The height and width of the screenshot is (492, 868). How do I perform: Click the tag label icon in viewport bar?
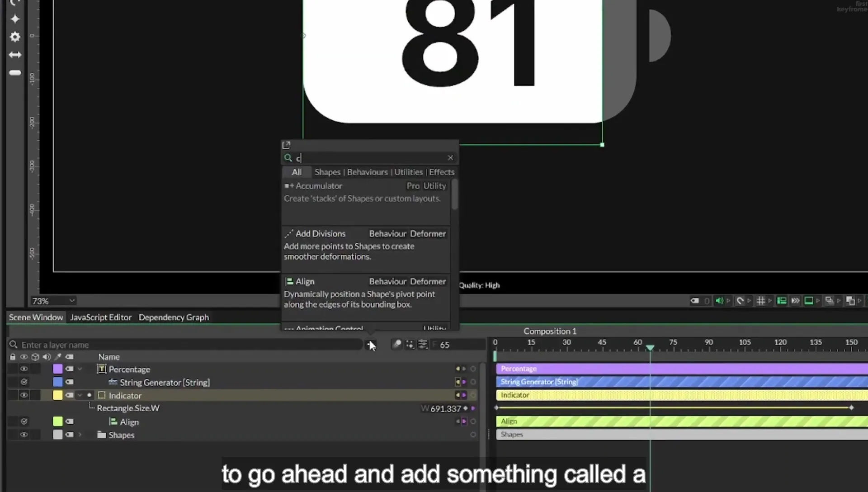(x=694, y=301)
